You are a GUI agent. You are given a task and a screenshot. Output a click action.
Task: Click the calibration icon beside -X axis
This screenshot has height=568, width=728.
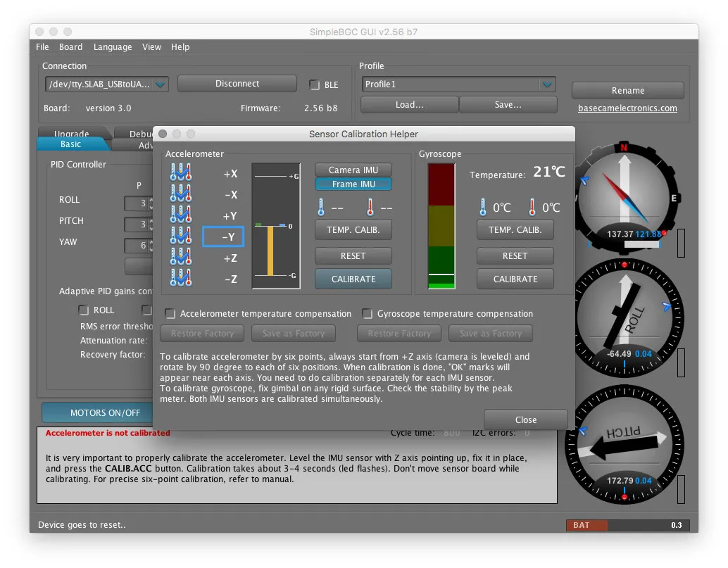181,194
